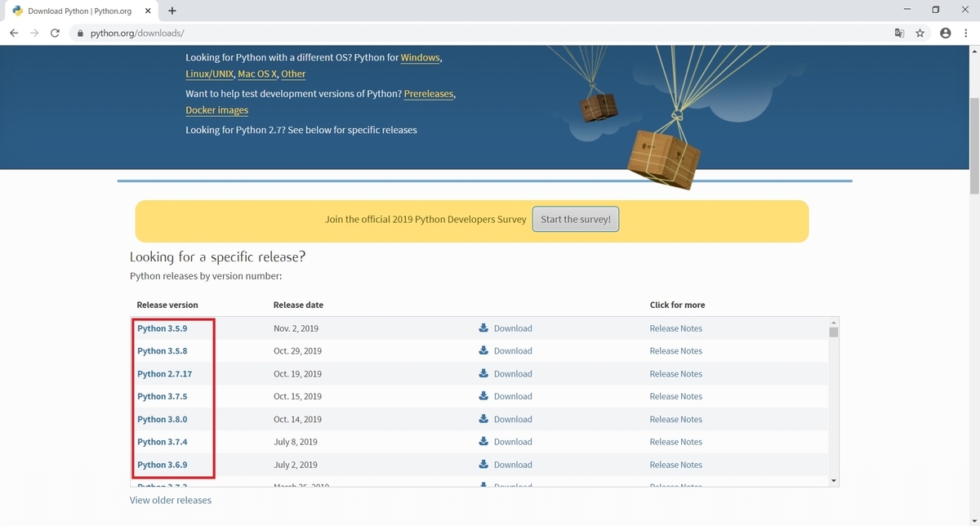Open the Chrome profile avatar

pos(946,33)
